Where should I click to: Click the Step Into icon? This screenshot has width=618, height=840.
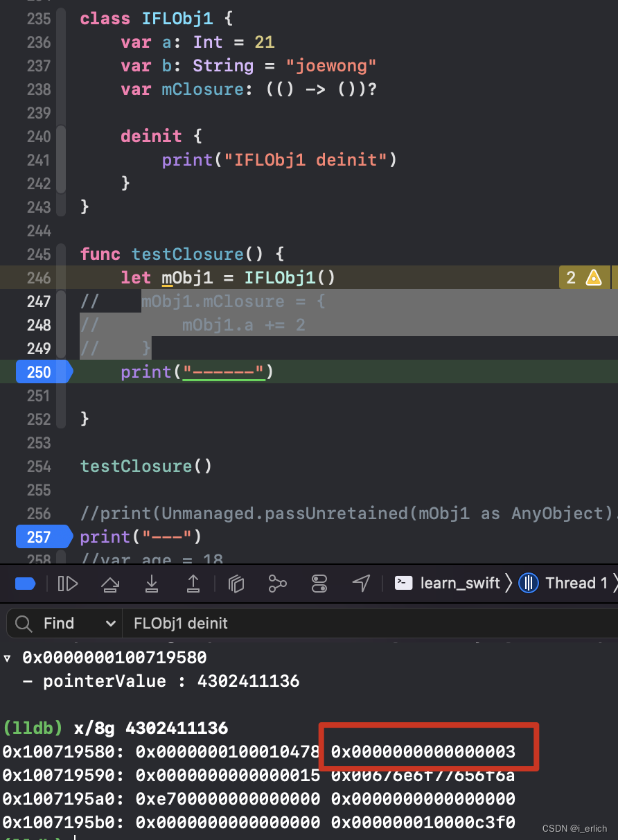click(x=151, y=584)
